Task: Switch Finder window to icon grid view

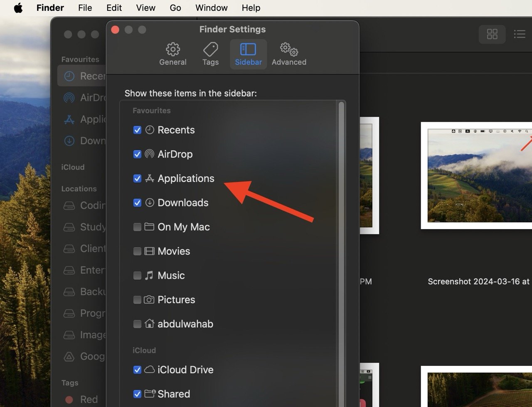Action: click(x=492, y=34)
